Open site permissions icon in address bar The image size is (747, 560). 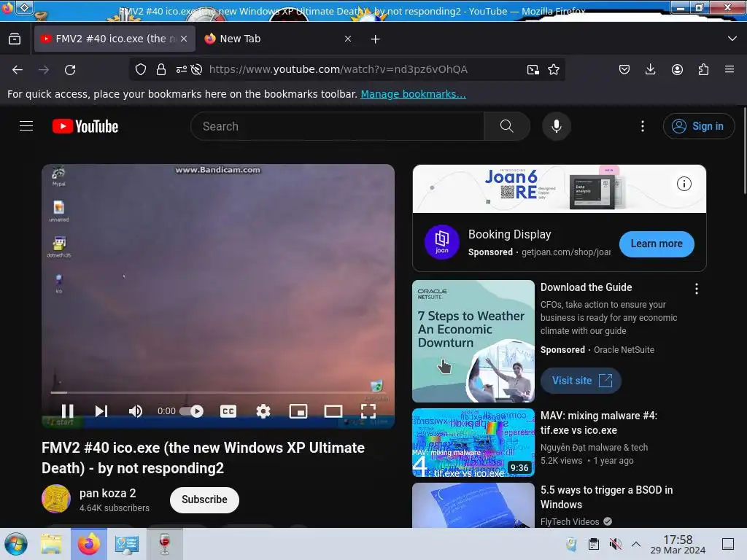(x=181, y=69)
